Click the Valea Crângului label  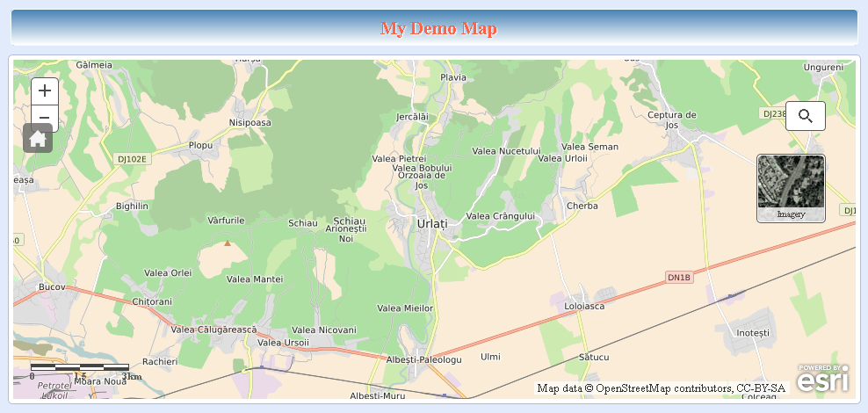coord(501,216)
